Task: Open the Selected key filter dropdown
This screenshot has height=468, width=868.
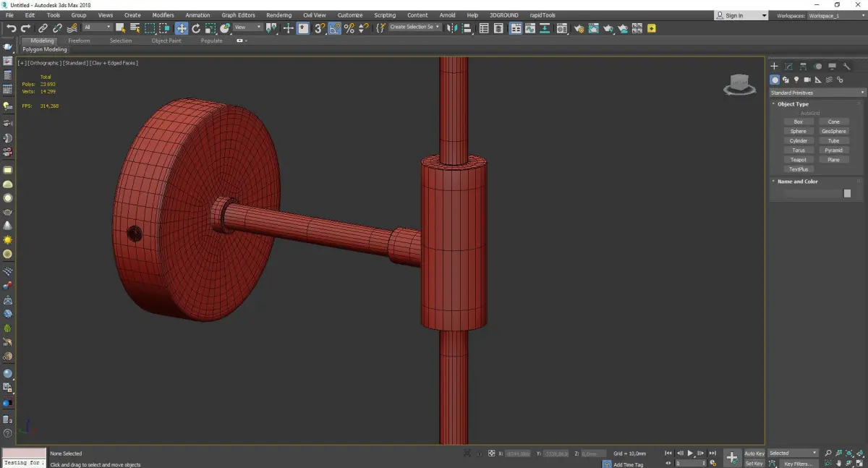Action: tap(793, 454)
